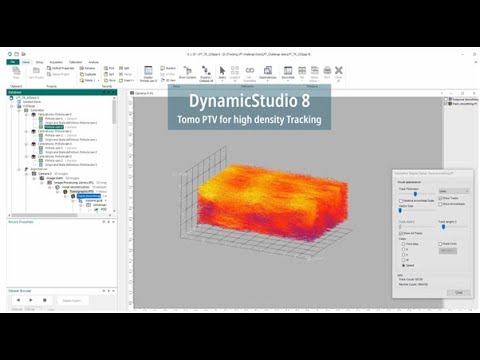480x360 pixels.
Task: Click the reverse play button in Dataset Browser
Action: (18, 300)
